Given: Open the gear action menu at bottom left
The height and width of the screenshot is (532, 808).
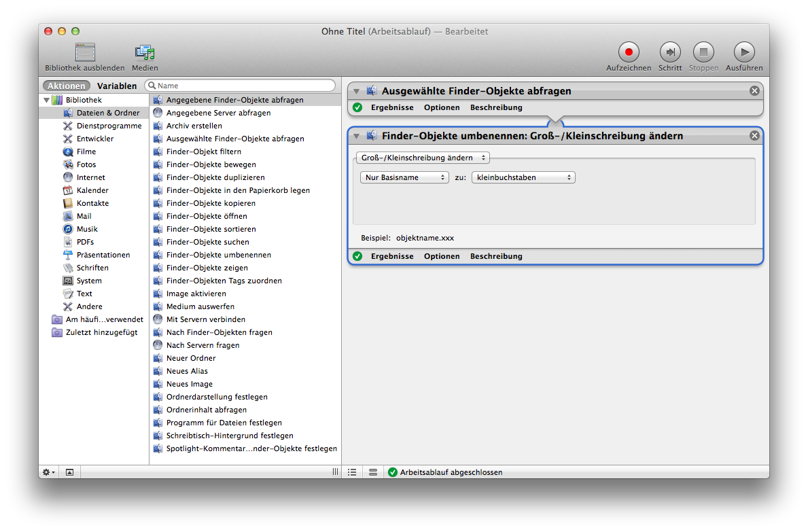Looking at the screenshot, I should pos(49,472).
